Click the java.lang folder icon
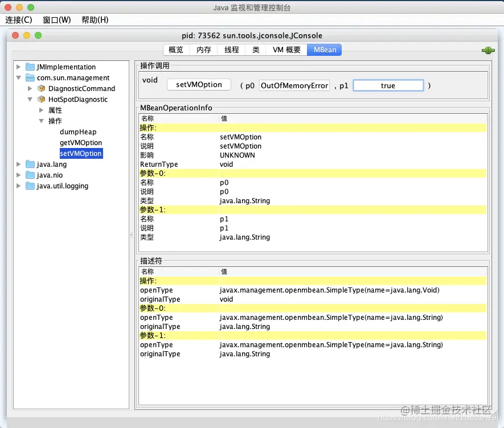 coord(29,164)
